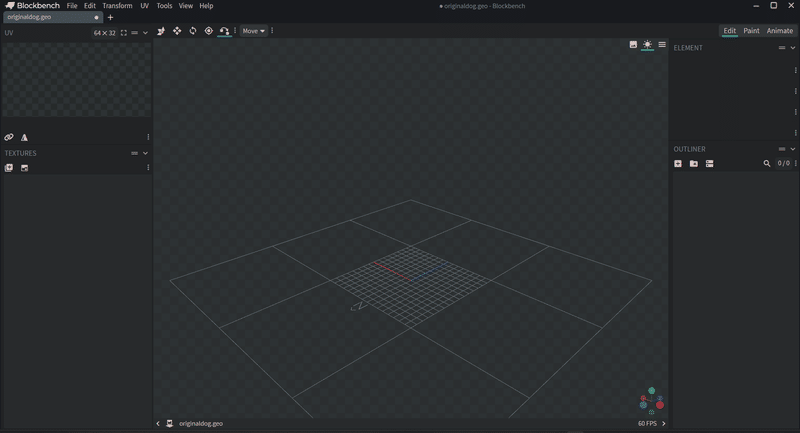
Task: Select the Vertex Snap tool icon
Action: (x=224, y=31)
